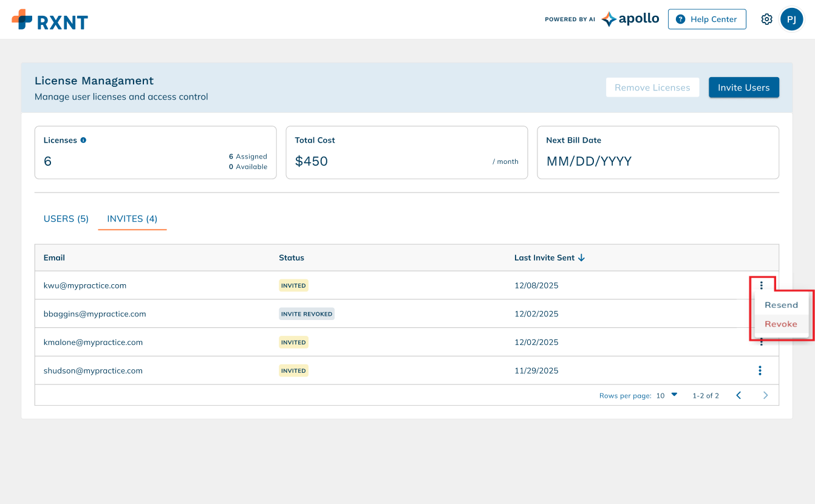Open settings gear icon
The height and width of the screenshot is (504, 815).
[766, 19]
